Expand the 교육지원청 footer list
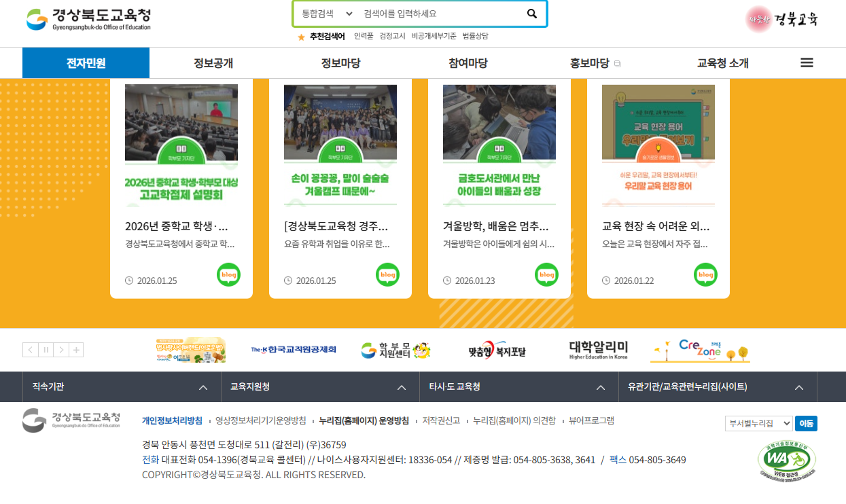846x504 pixels. tap(320, 387)
